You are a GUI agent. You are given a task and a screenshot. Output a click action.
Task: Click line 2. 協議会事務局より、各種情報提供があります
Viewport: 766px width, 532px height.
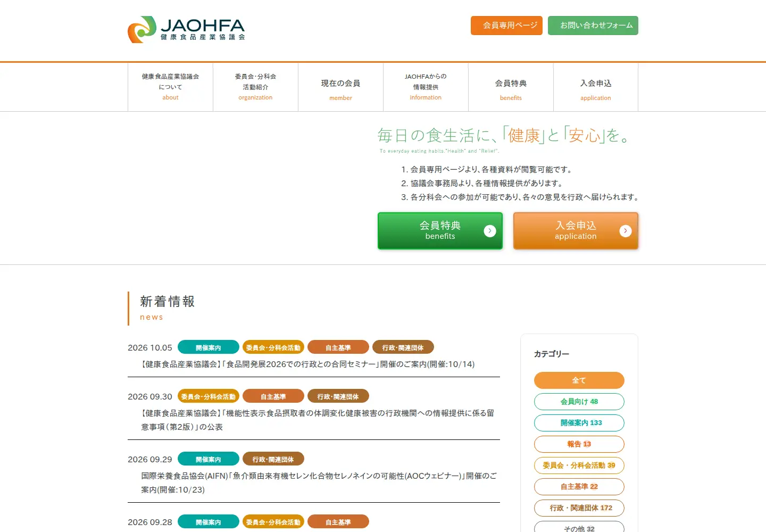(482, 184)
